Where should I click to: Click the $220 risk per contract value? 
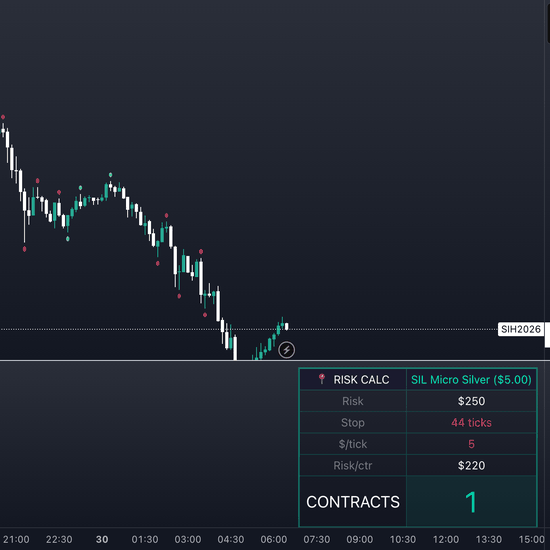click(471, 465)
